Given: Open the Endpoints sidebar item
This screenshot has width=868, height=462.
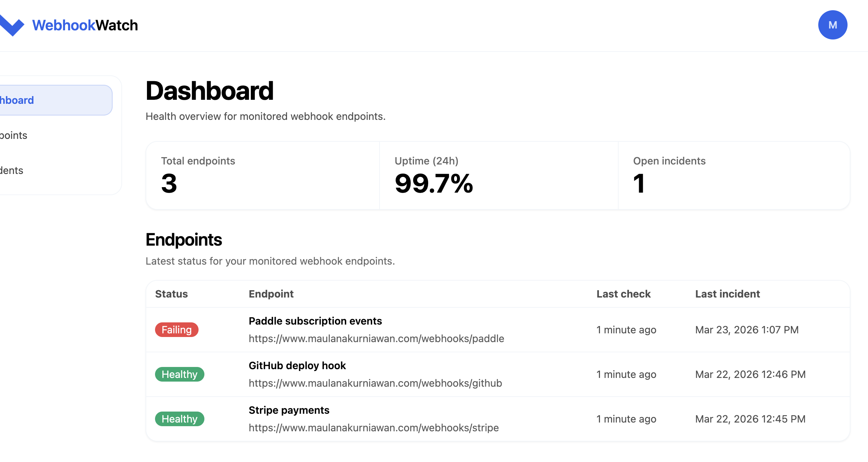Looking at the screenshot, I should [x=14, y=135].
